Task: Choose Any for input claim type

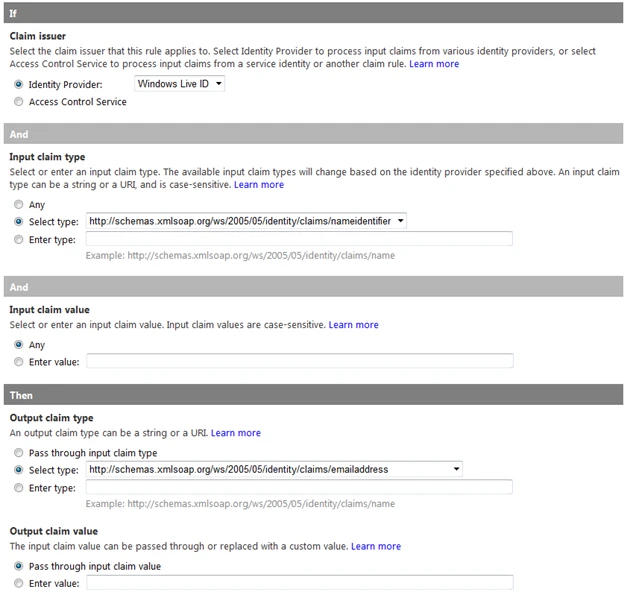Action: [18, 205]
